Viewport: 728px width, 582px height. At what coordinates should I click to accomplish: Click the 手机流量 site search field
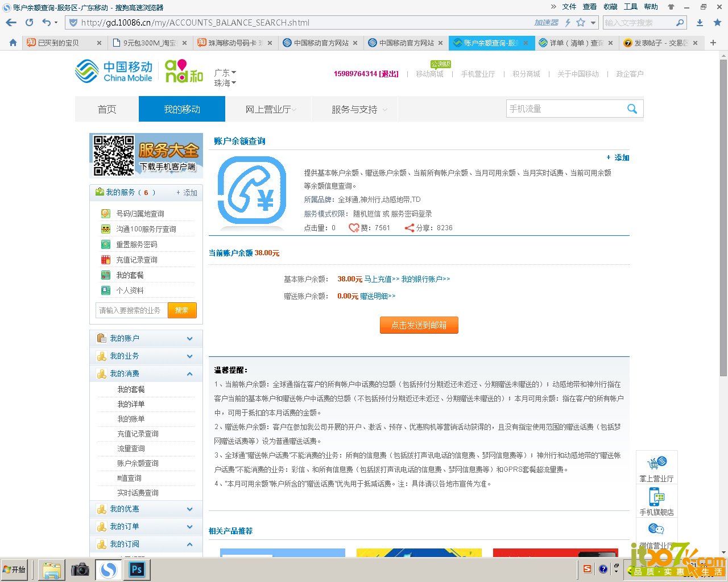point(566,109)
